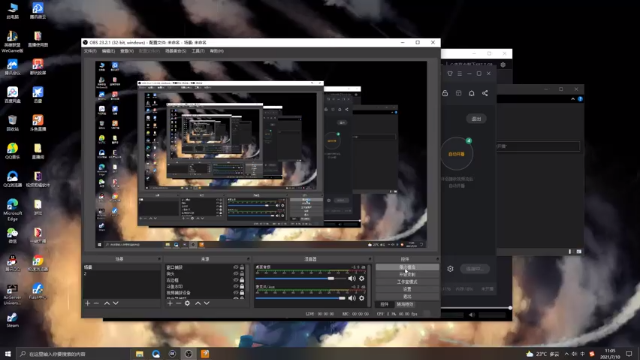Click the share icon in the streaming helper window
Screen dimensions: 640x360
click(485, 93)
